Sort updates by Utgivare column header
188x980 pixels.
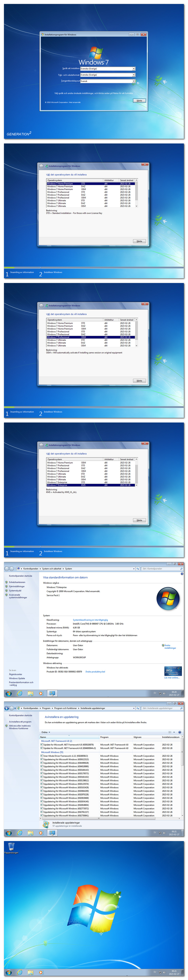click(x=146, y=737)
